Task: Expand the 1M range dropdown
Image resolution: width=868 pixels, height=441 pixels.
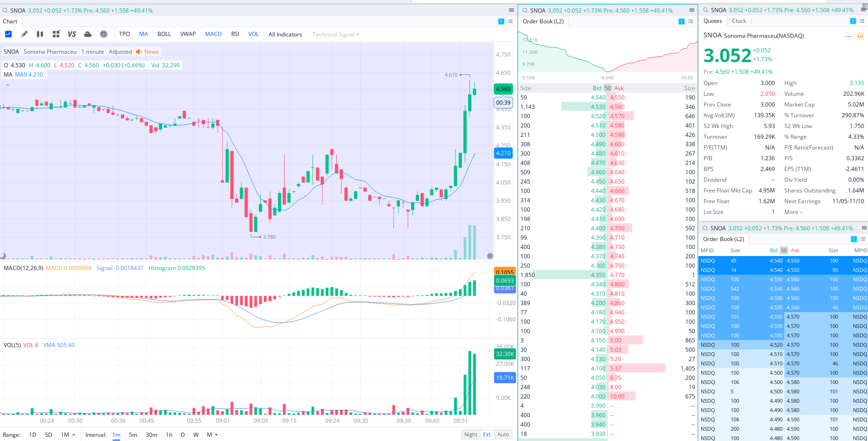Action: tap(68, 434)
